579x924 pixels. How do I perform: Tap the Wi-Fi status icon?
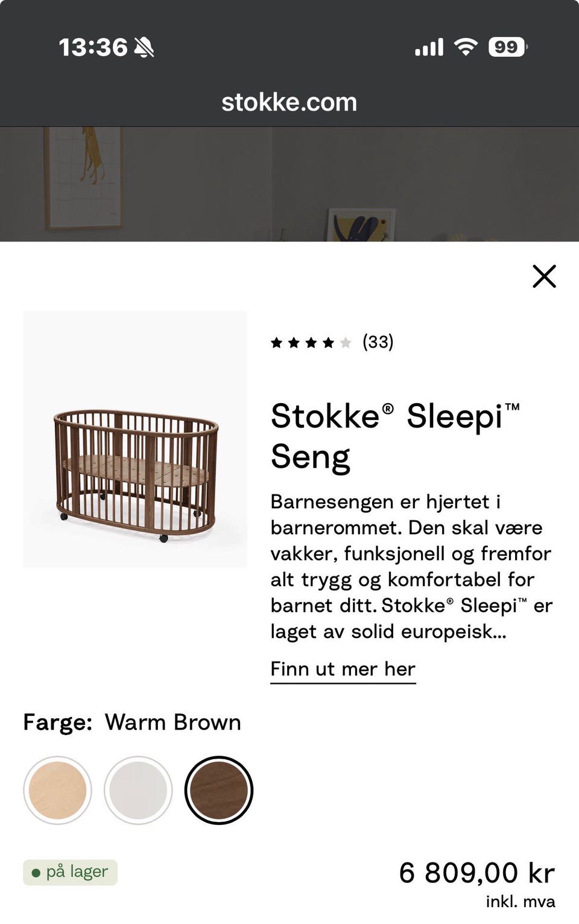point(465,46)
